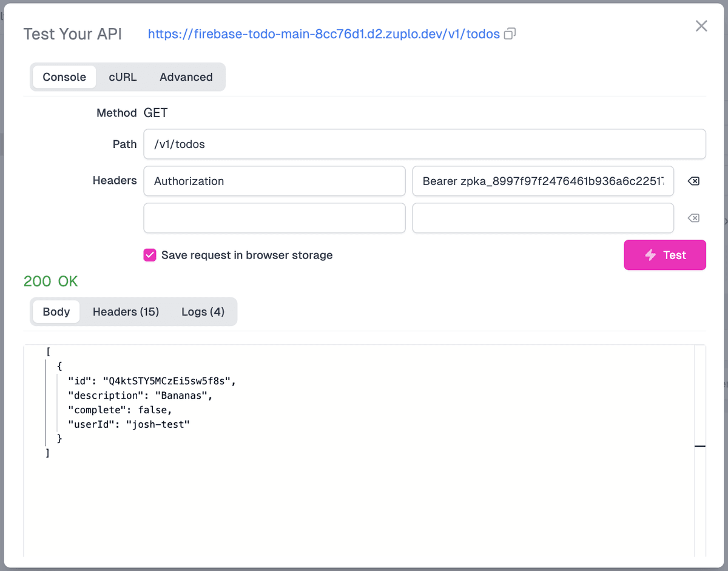Select the Console tab

pos(64,77)
